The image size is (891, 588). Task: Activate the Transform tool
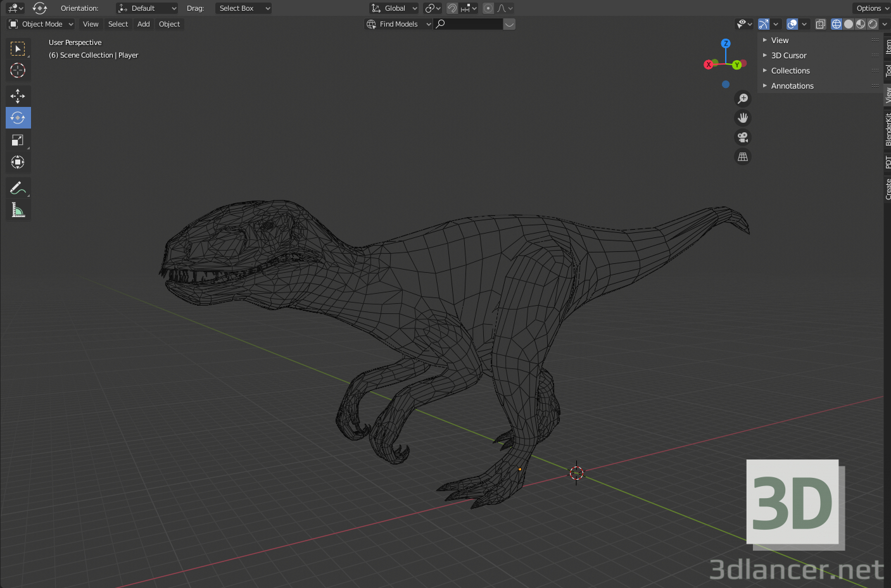(x=18, y=162)
